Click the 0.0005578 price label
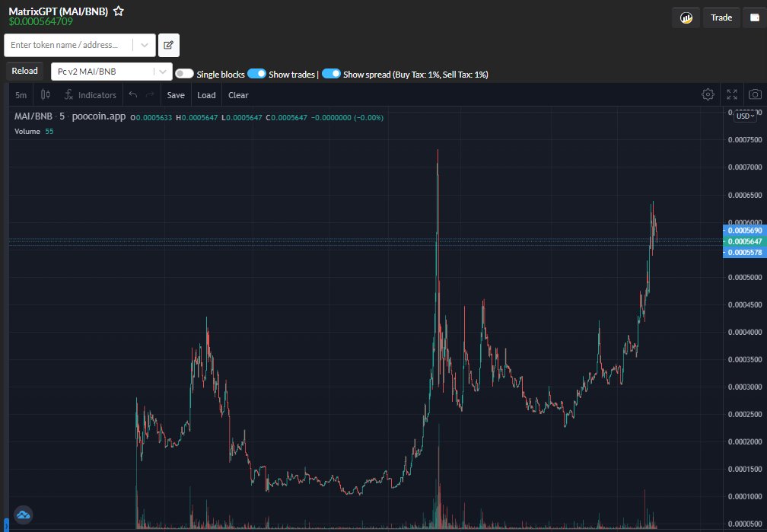Image resolution: width=767 pixels, height=532 pixels. [744, 253]
